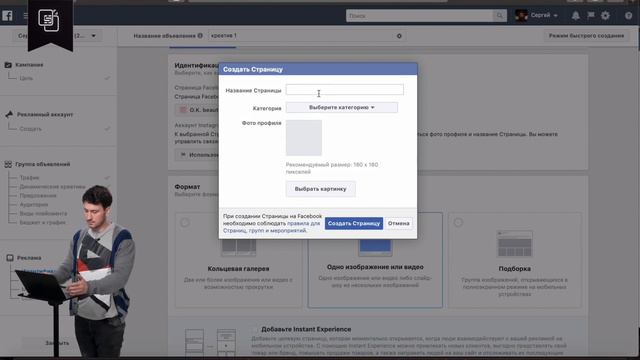The image size is (640, 360).
Task: Select Аудитория in the sidebar
Action: tap(34, 204)
